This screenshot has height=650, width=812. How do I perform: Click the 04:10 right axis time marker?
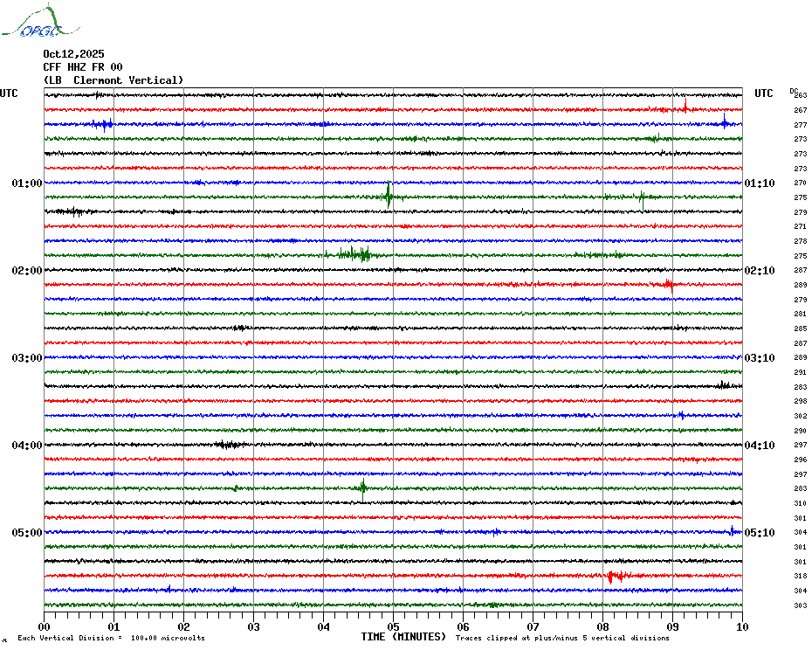coord(759,446)
